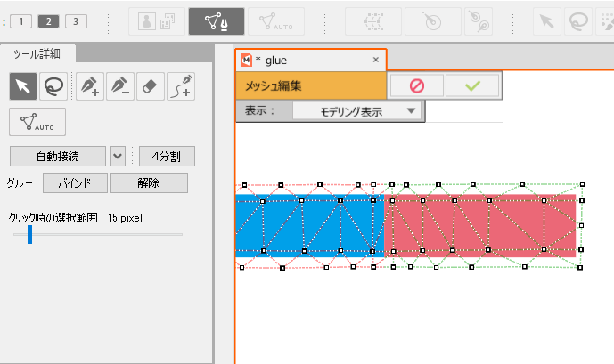The width and height of the screenshot is (614, 364).
Task: Click the auto mesh generator button in panel
Action: coord(32,120)
